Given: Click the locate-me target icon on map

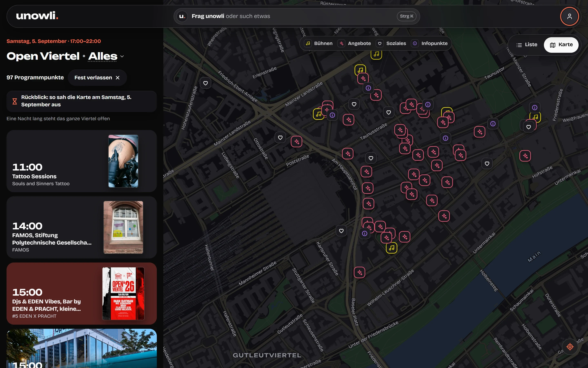Looking at the screenshot, I should tap(570, 347).
